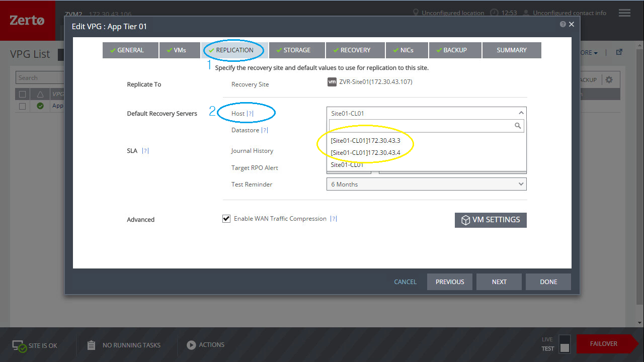644x362 pixels.
Task: Uncheck Enable WAN Traffic Compression checkbox
Action: point(226,219)
